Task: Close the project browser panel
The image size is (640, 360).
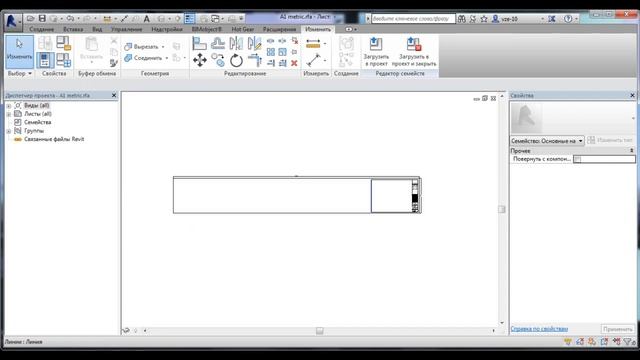Action: click(x=114, y=95)
